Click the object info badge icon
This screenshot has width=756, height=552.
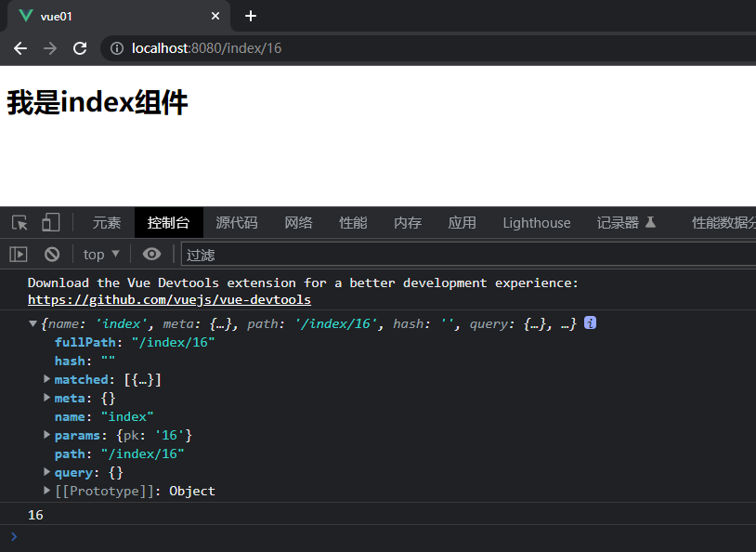click(590, 323)
